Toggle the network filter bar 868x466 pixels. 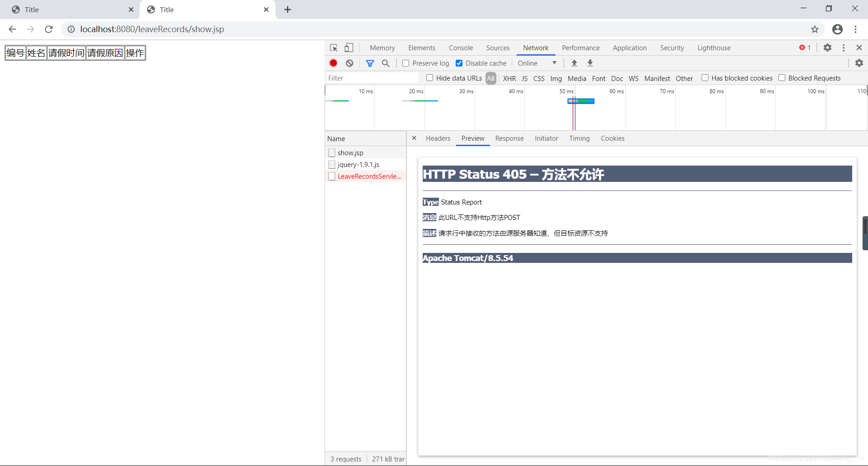pos(370,63)
